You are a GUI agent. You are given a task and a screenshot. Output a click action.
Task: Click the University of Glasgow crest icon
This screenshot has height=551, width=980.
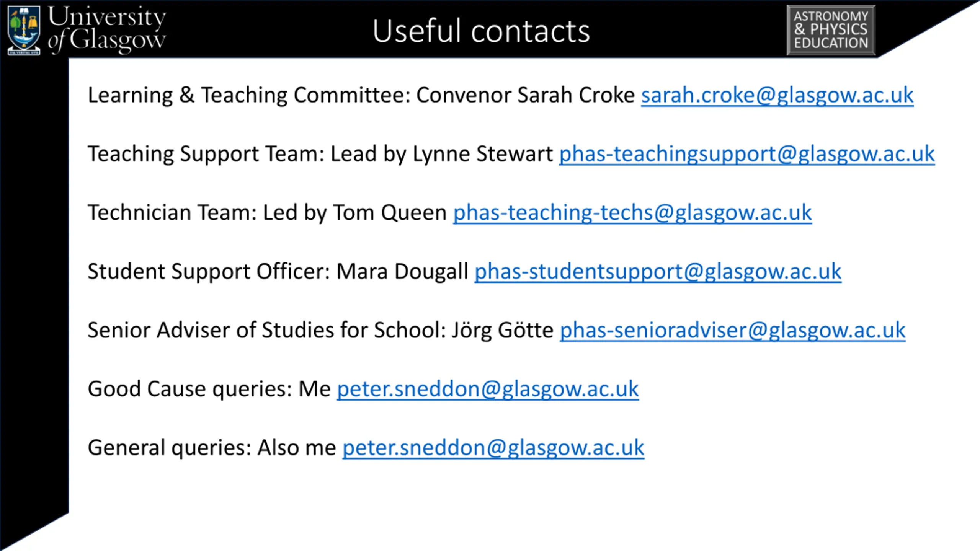tap(24, 30)
